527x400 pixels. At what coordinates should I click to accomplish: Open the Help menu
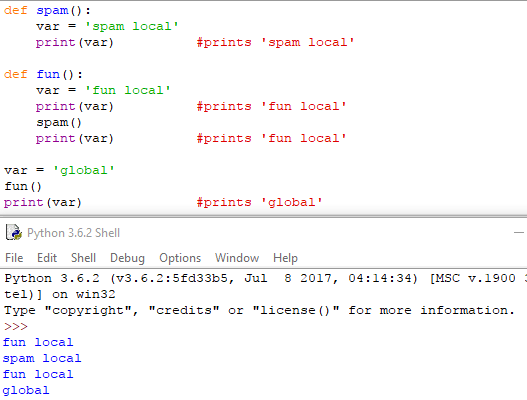click(285, 258)
